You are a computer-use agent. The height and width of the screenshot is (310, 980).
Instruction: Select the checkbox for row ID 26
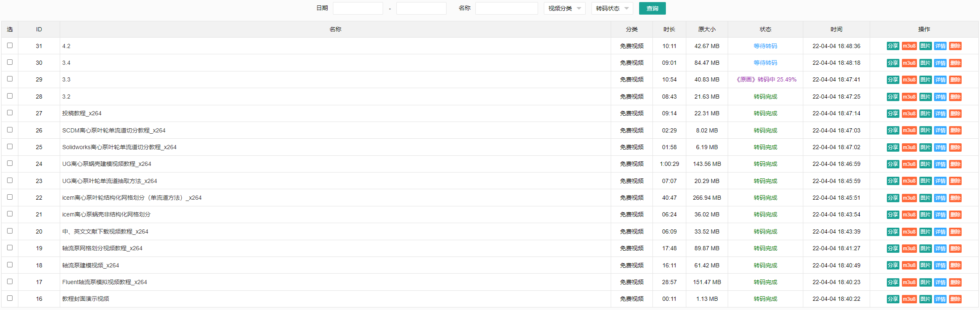(10, 130)
